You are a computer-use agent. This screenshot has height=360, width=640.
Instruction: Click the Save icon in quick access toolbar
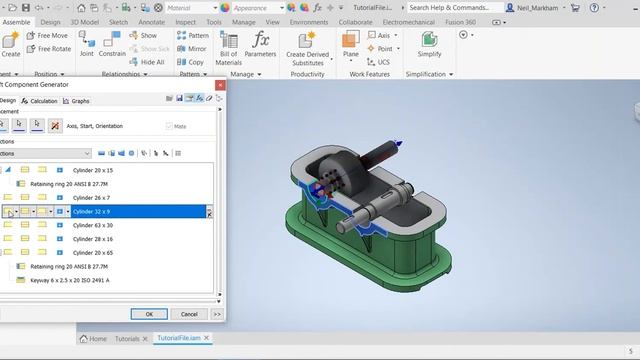point(26,8)
